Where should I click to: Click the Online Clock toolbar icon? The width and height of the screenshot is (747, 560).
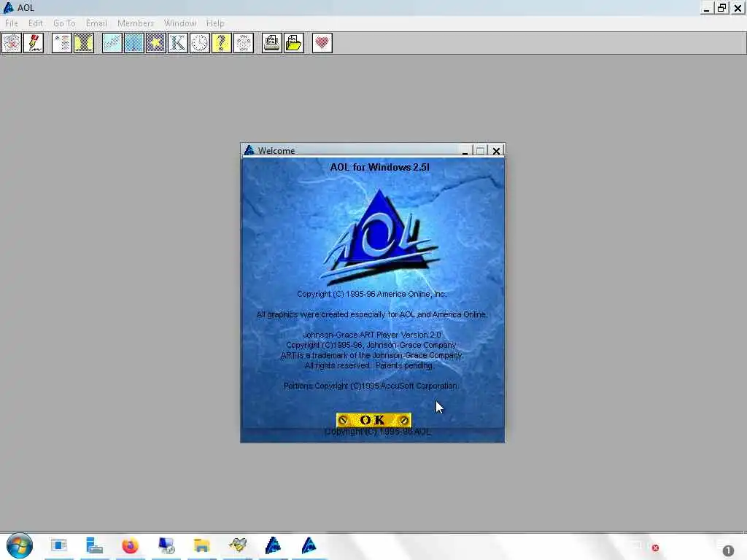point(200,43)
